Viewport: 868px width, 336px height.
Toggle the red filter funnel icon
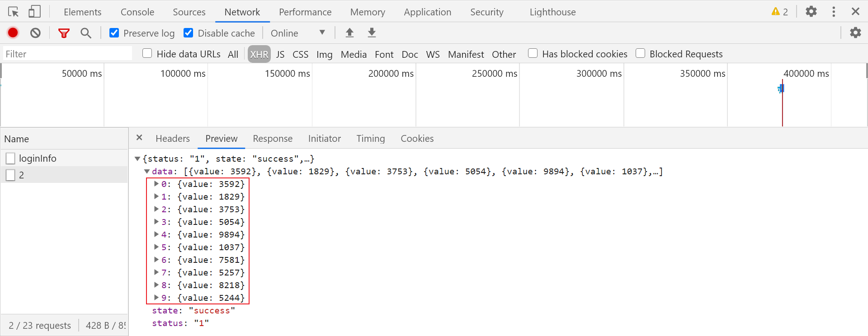[64, 33]
